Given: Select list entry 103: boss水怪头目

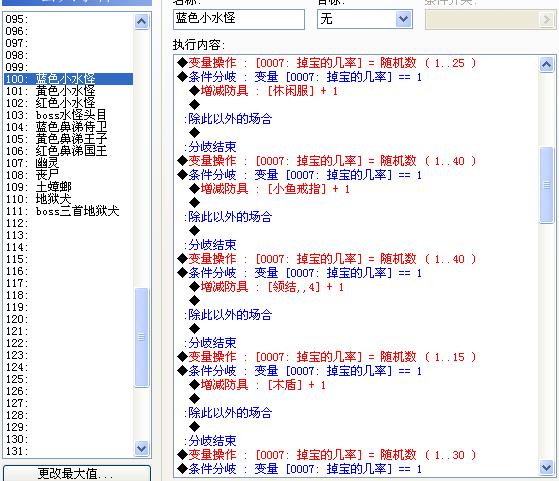Looking at the screenshot, I should click(x=68, y=115).
